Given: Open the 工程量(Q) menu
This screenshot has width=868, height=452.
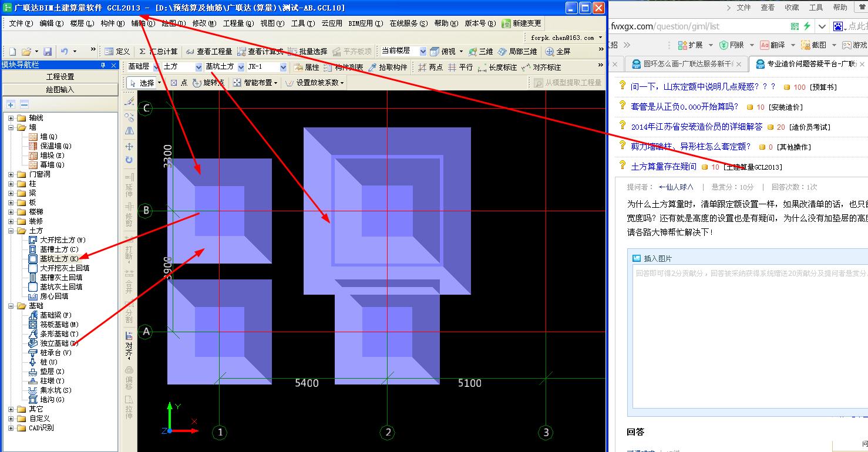Looking at the screenshot, I should [238, 23].
